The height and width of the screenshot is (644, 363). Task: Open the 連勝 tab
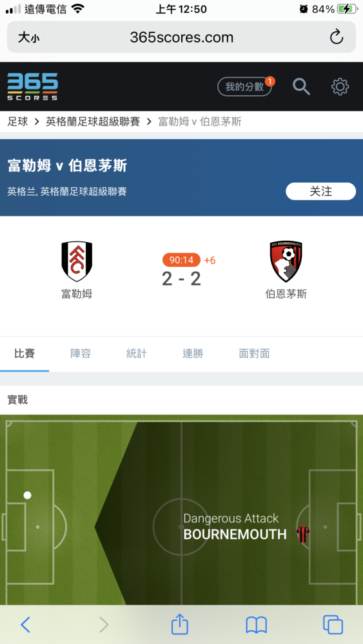coord(193,354)
